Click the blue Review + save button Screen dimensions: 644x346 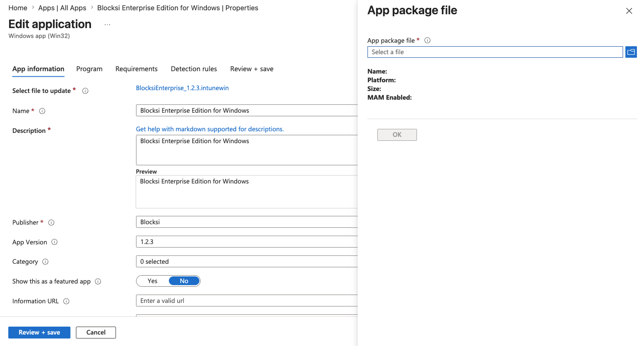(39, 333)
